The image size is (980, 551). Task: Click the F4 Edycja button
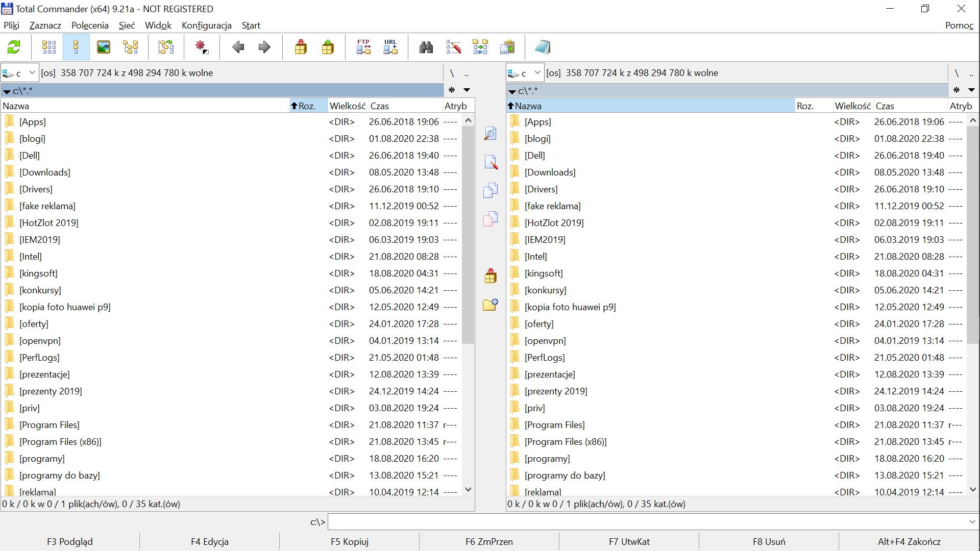[x=210, y=542]
